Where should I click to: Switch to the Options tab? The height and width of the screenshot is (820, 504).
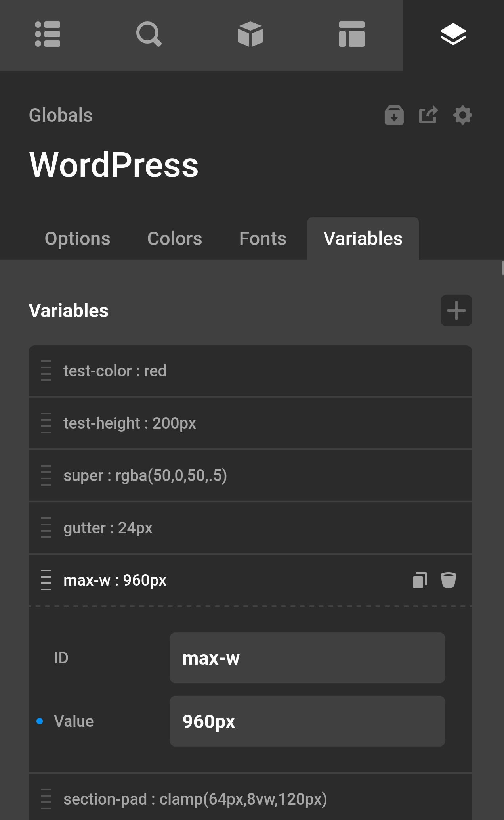(78, 239)
